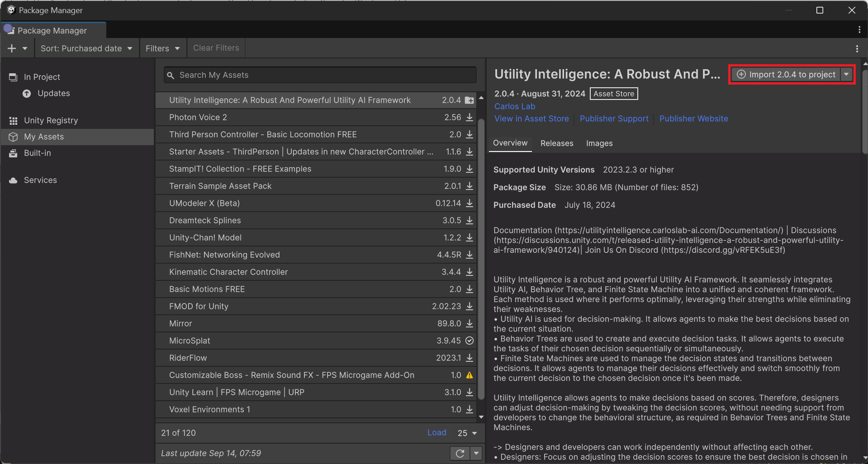Open the Publisher Website link

[x=693, y=118]
